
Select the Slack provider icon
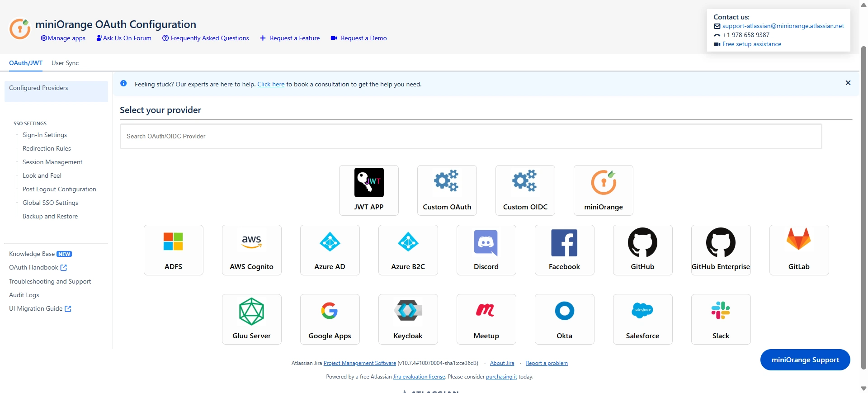coord(720,311)
